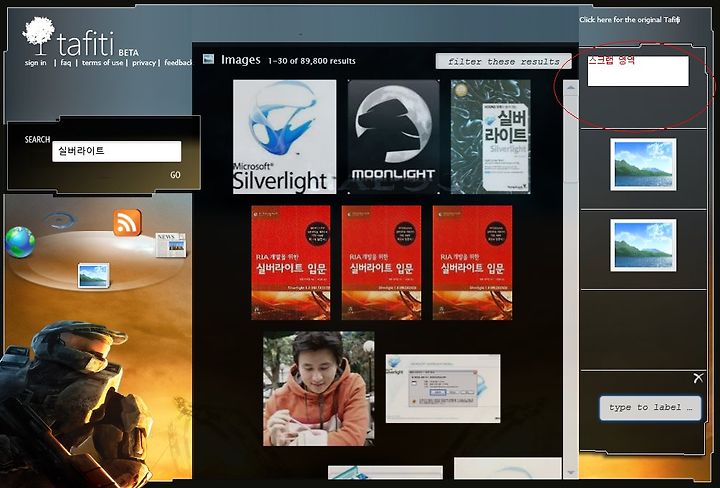The height and width of the screenshot is (488, 720).
Task: Click the results vertical scrollbar track
Action: (x=571, y=280)
